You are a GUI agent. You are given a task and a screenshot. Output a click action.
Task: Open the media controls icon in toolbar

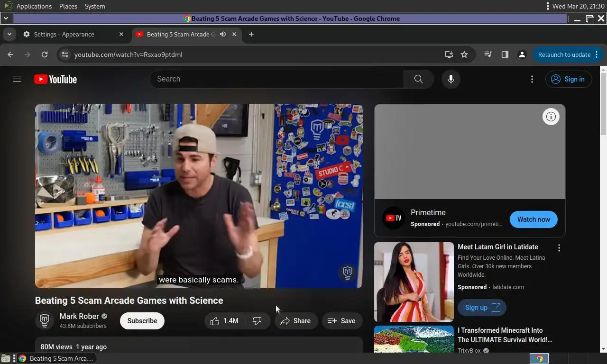click(488, 55)
